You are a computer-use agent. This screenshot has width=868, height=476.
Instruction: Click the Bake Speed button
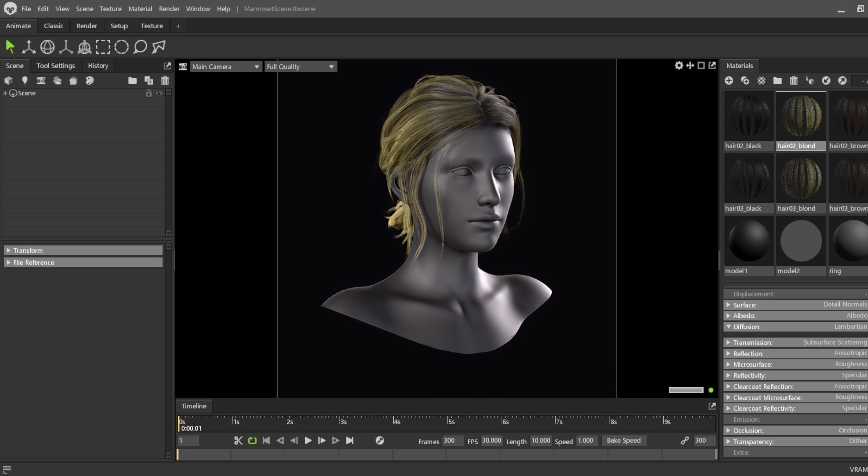click(x=623, y=440)
